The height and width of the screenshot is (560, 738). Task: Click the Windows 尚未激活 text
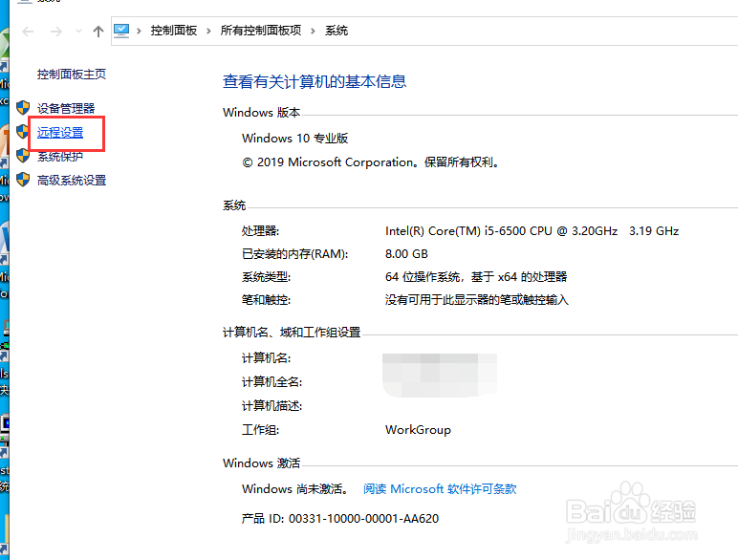295,489
